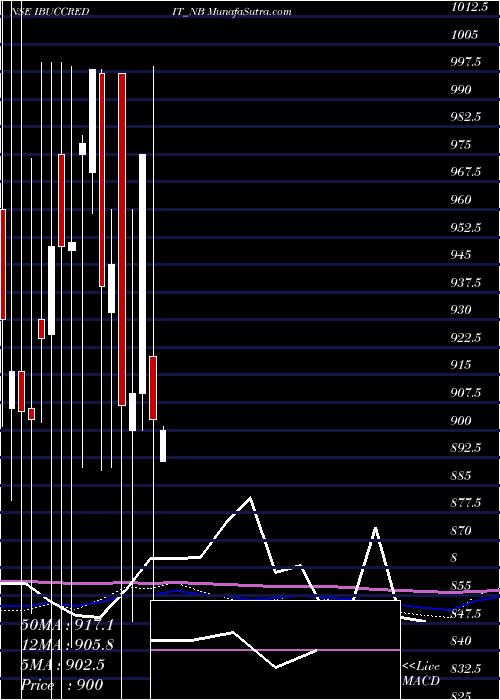Select the 907.5 price axis label
Image resolution: width=500 pixels, height=700 pixels.
coord(467,393)
